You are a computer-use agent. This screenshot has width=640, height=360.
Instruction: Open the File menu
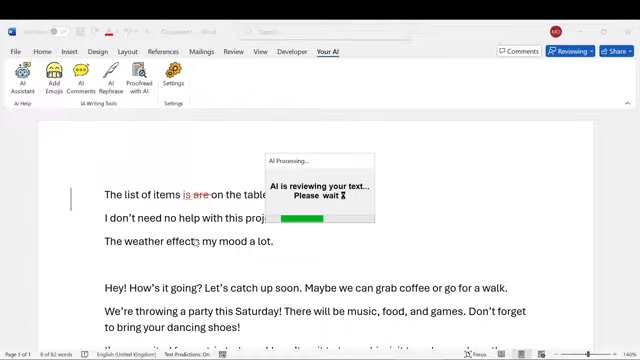tap(16, 51)
